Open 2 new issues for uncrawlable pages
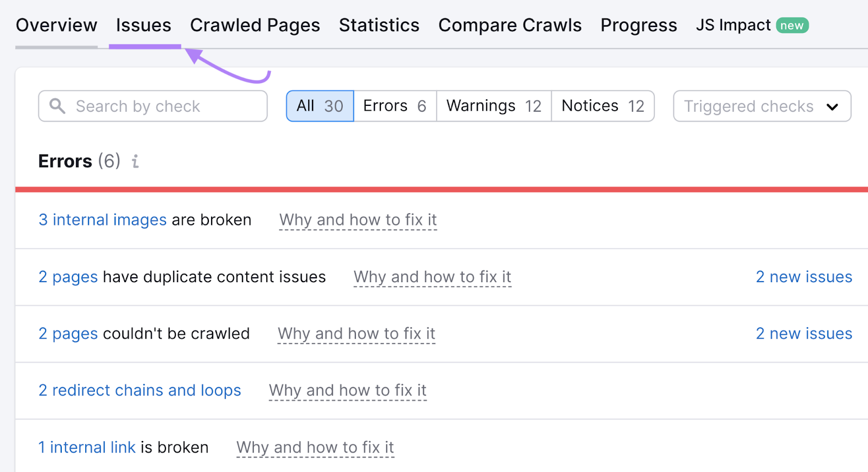 804,333
